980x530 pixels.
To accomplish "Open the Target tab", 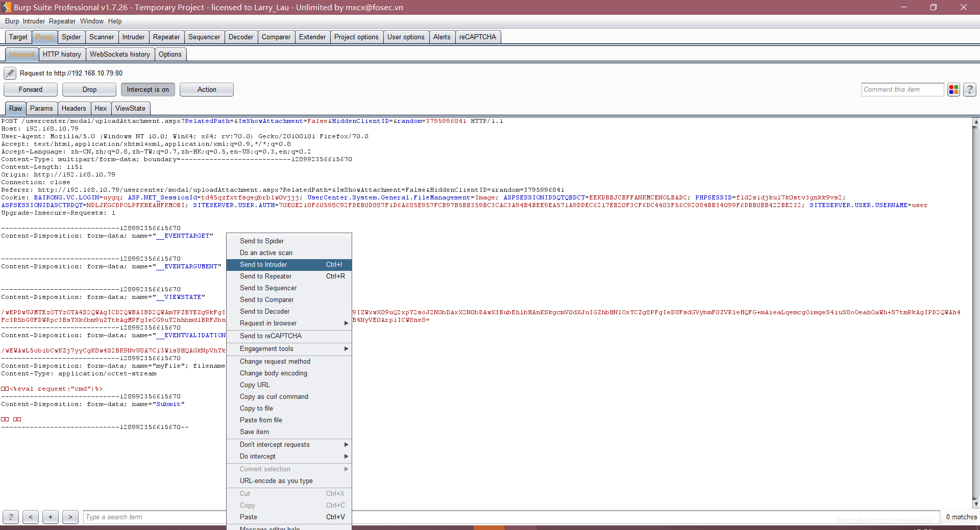I will [18, 37].
